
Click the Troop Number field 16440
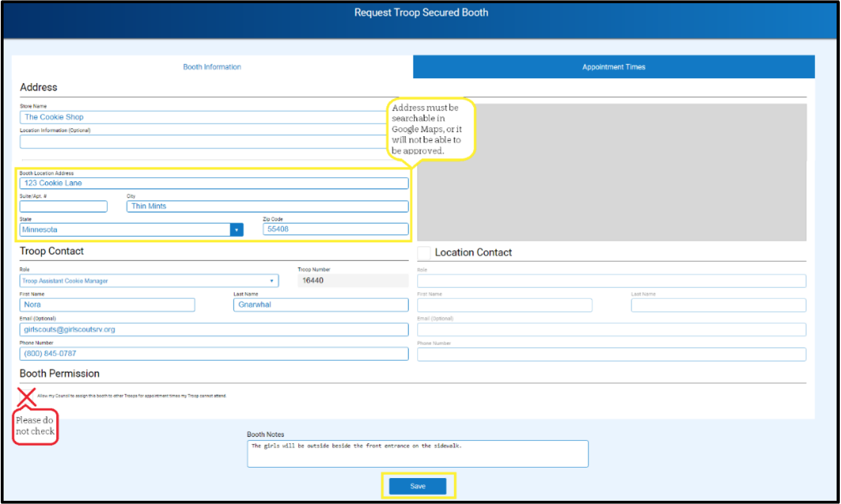(x=353, y=280)
